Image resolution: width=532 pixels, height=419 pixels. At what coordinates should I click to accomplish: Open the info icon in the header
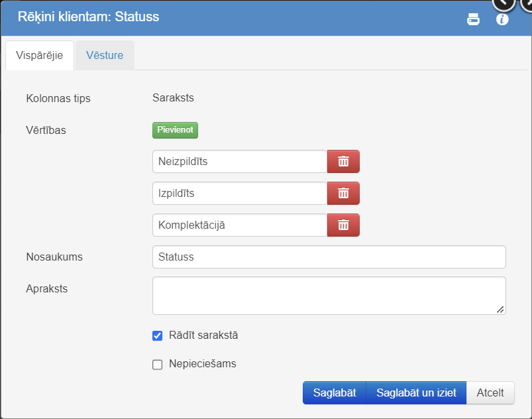(x=502, y=19)
